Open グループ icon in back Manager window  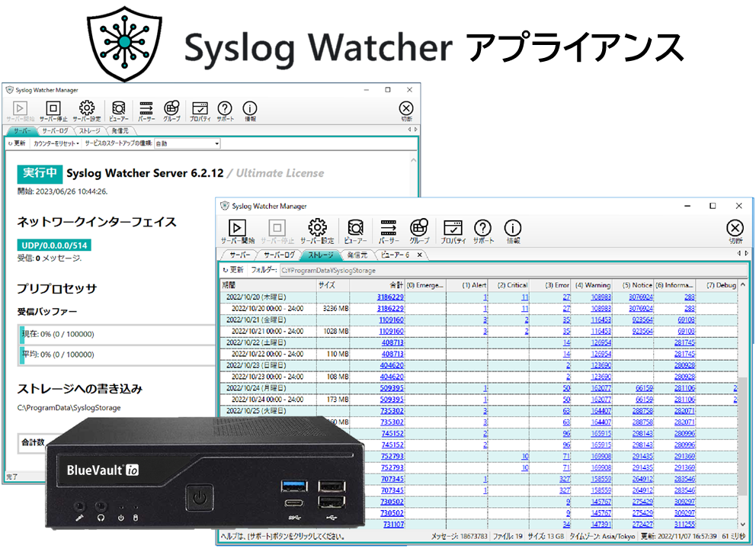click(171, 111)
